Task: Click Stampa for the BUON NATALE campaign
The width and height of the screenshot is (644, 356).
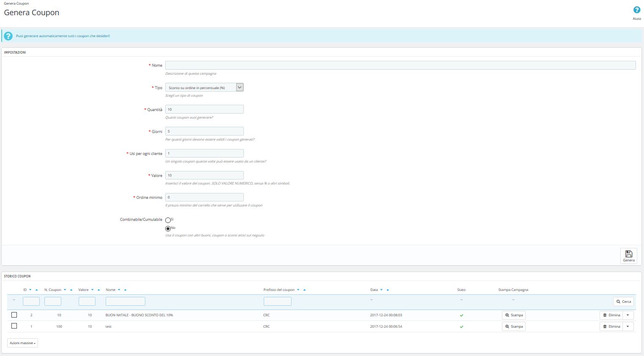Action: click(x=514, y=315)
